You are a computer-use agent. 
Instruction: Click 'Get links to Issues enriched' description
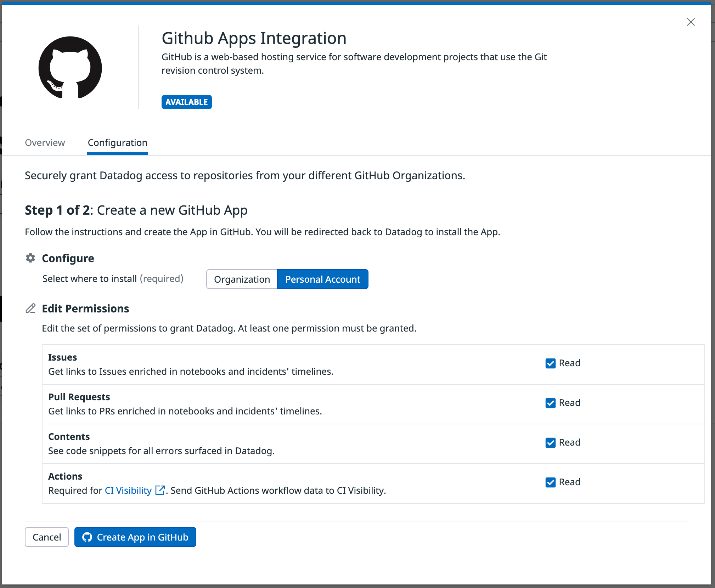191,371
